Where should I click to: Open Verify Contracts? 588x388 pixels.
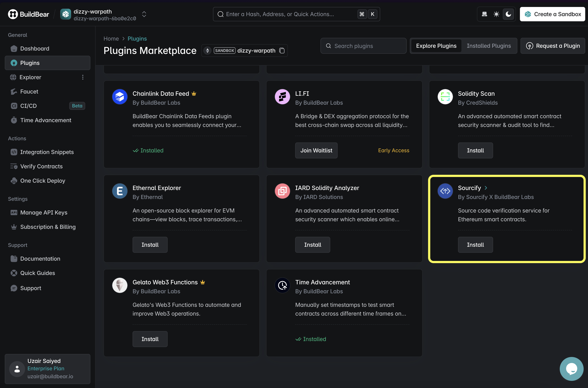pyautogui.click(x=48, y=166)
